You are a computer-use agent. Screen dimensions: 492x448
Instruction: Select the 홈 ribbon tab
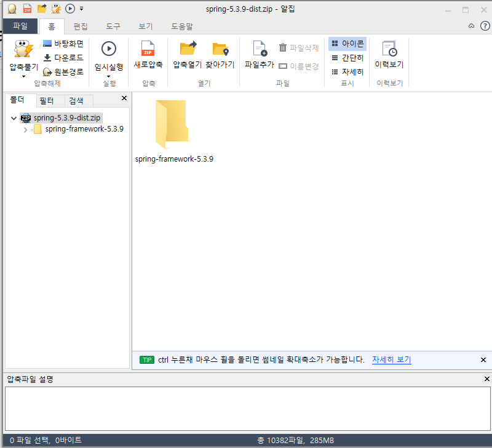[x=52, y=26]
